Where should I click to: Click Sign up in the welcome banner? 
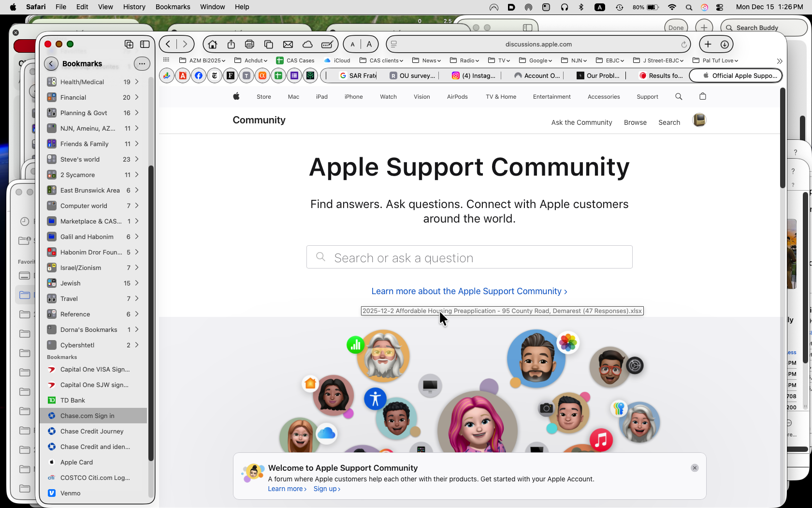[327, 489]
